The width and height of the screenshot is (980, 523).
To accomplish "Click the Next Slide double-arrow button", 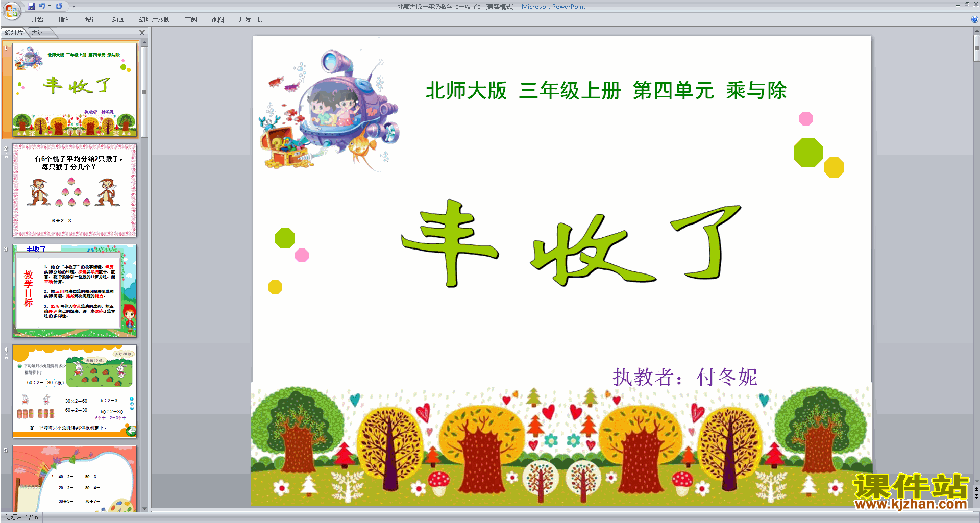I will [976, 496].
